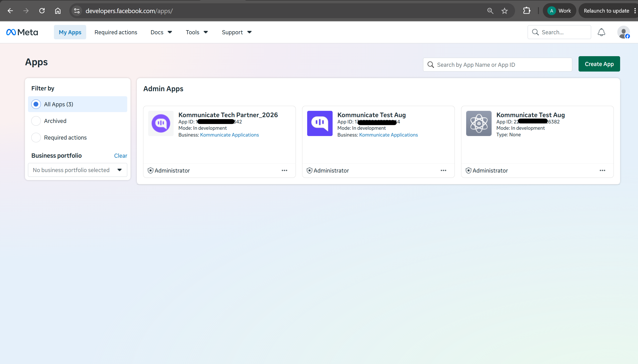
Task: Click Relaunch to update
Action: [x=606, y=11]
